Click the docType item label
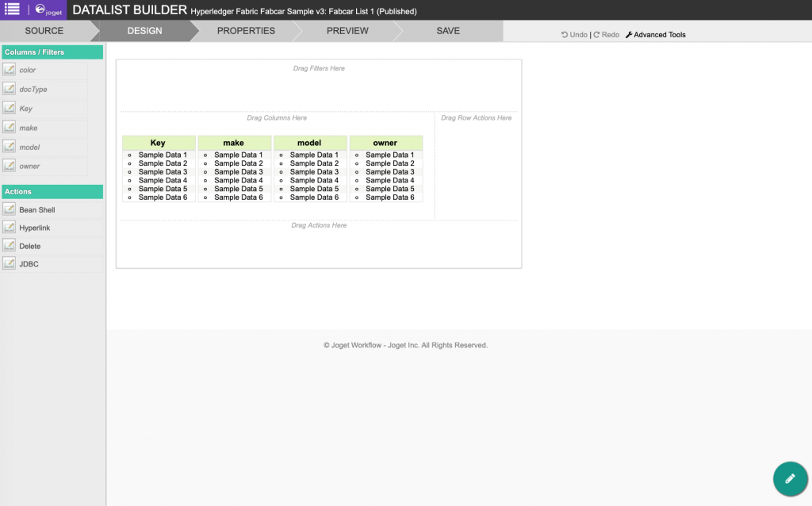 pyautogui.click(x=33, y=89)
